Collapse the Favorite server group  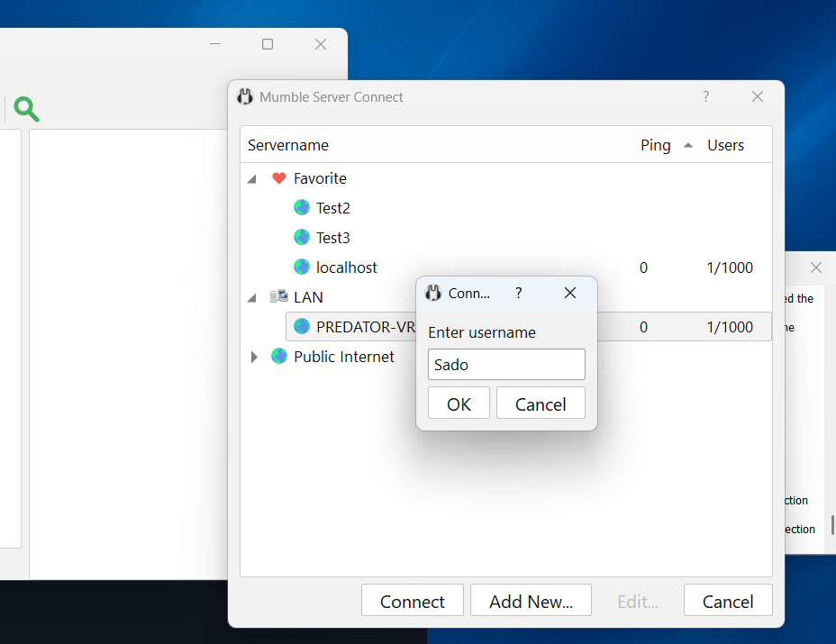click(252, 179)
